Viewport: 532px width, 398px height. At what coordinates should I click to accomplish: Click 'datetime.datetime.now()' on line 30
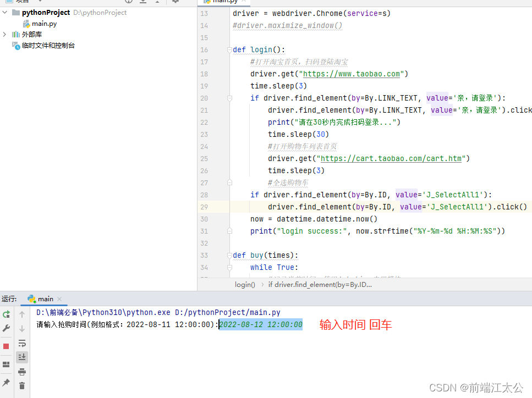tap(327, 219)
